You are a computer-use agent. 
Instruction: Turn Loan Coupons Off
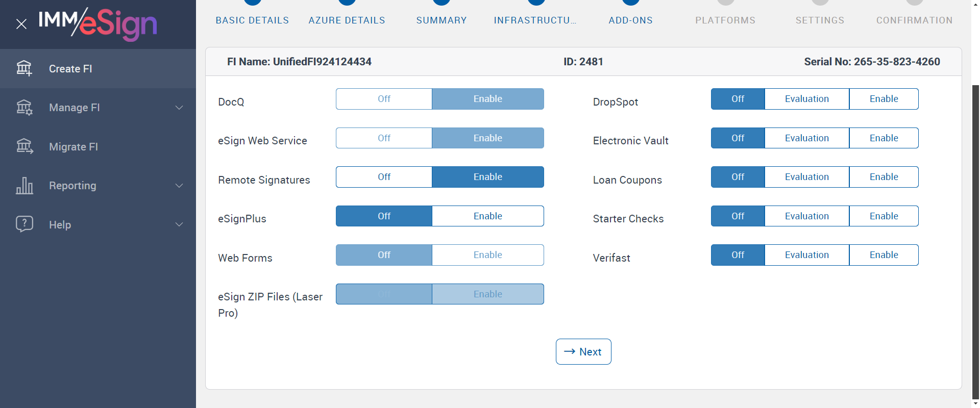pos(738,177)
